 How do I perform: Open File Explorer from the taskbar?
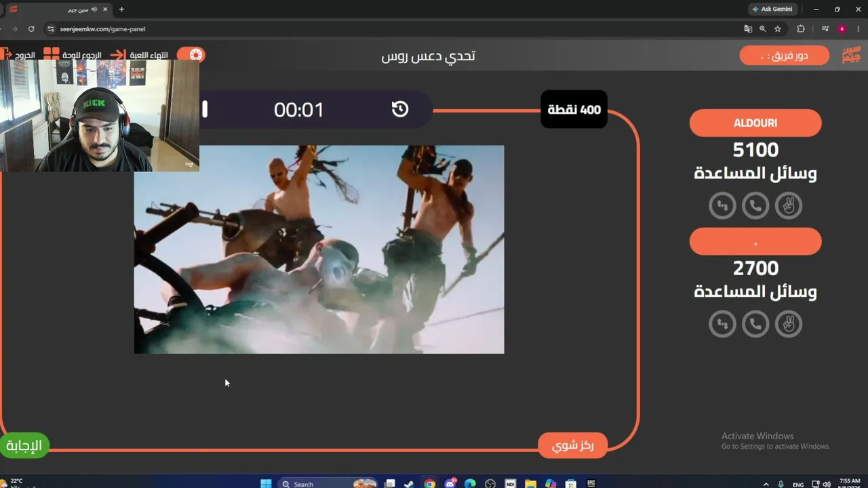530,484
